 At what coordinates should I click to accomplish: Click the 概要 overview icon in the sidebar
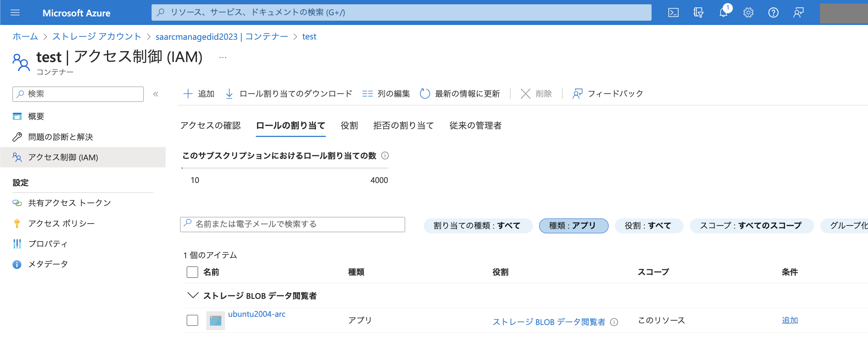(x=17, y=116)
